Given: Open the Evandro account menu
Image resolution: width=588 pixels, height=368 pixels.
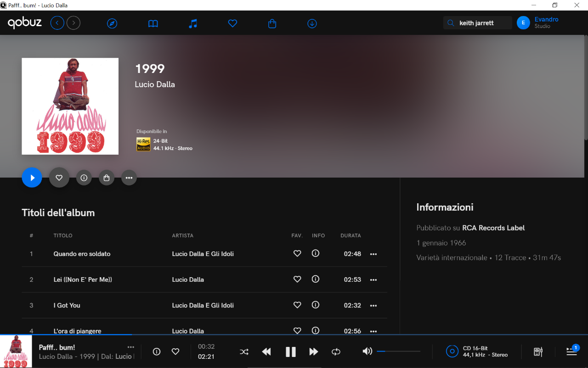Looking at the screenshot, I should (537, 22).
